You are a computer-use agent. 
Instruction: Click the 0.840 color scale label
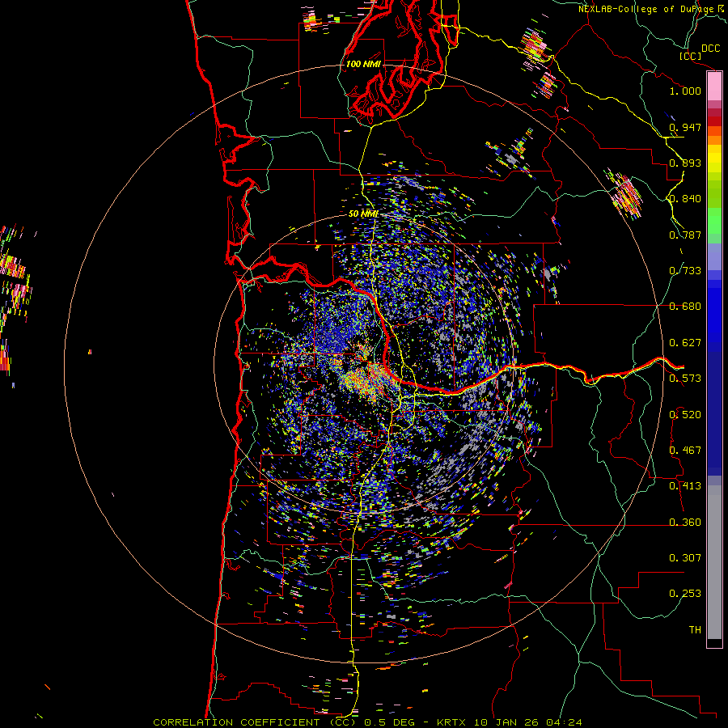pyautogui.click(x=685, y=198)
